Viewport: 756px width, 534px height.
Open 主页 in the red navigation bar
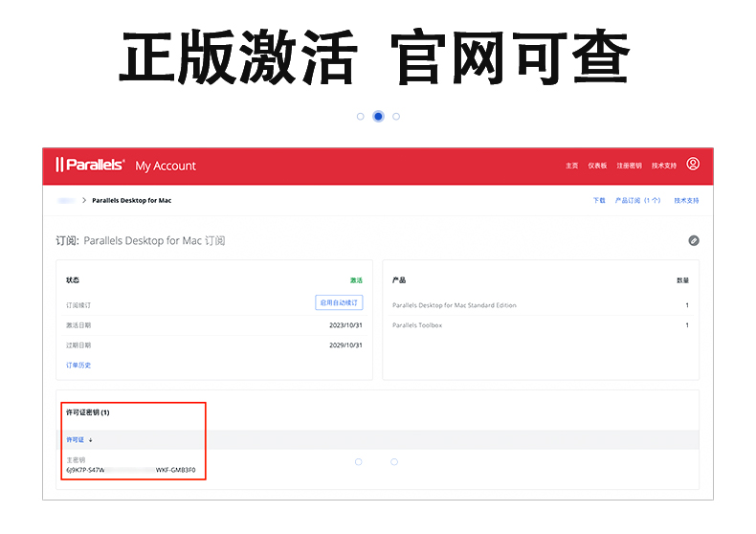point(572,166)
